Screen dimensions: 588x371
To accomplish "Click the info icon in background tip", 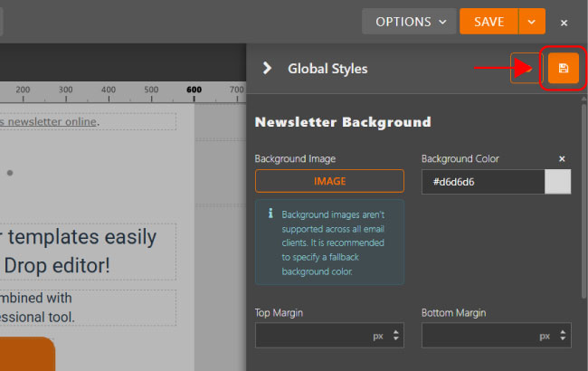I will pyautogui.click(x=270, y=215).
